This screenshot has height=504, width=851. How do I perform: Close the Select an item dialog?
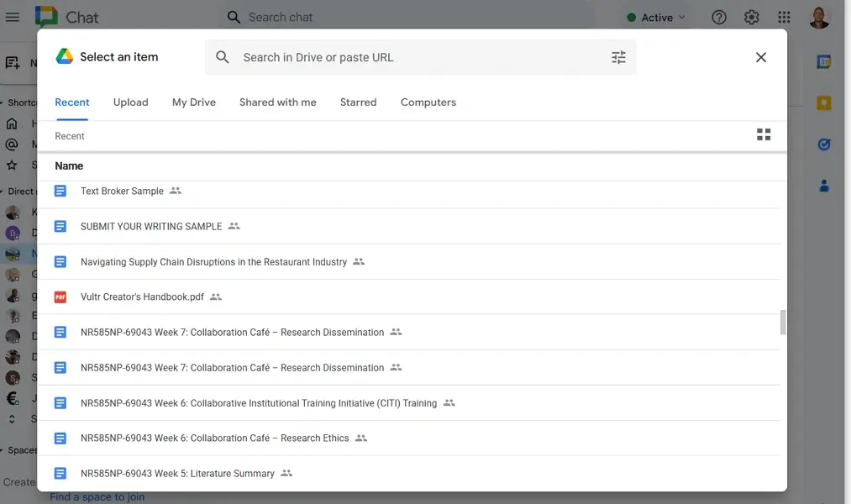click(760, 57)
